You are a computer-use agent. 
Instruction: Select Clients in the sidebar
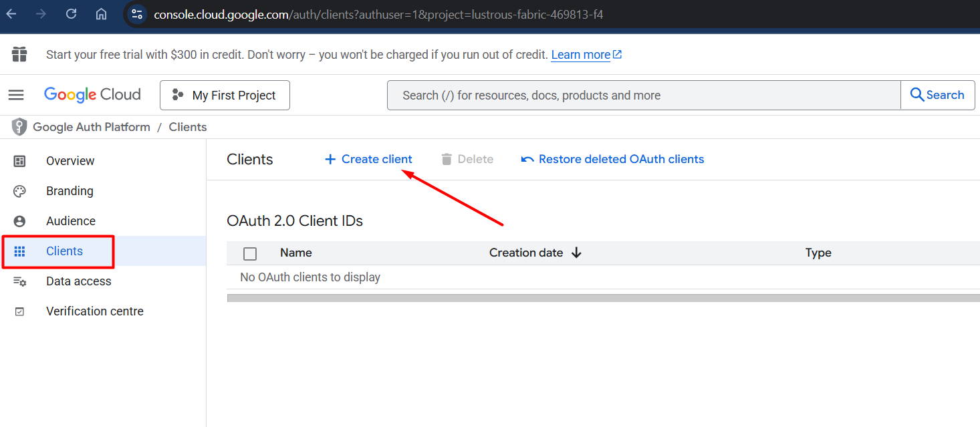pyautogui.click(x=103, y=251)
